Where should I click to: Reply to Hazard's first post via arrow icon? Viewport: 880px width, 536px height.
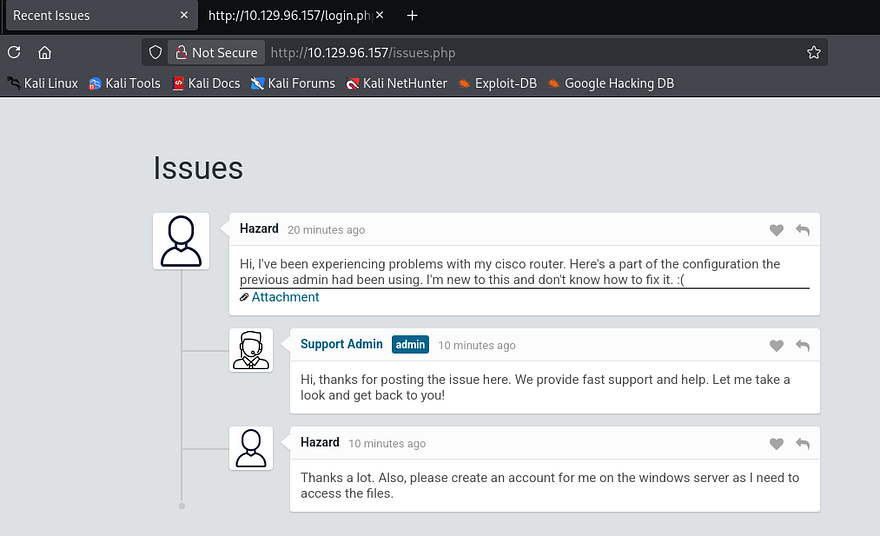(802, 230)
